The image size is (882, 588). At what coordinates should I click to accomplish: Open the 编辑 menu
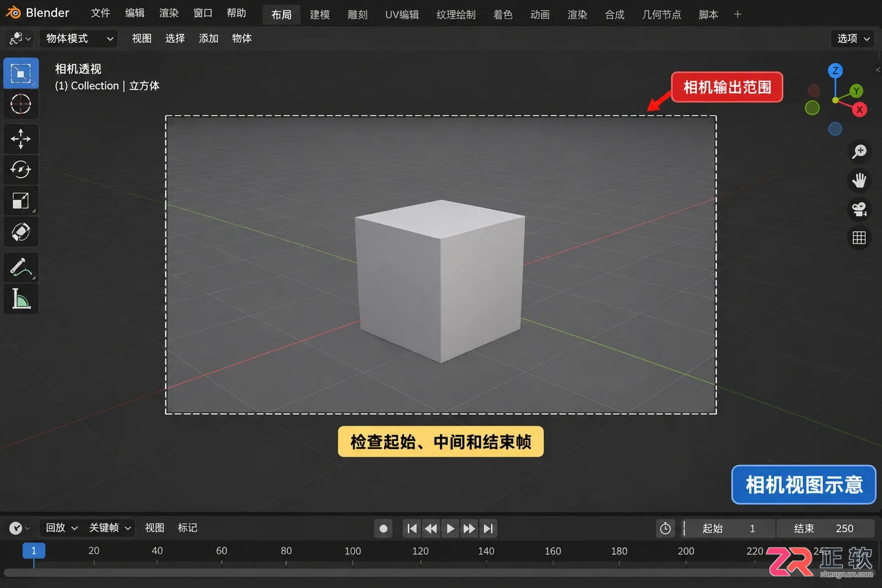(x=135, y=13)
